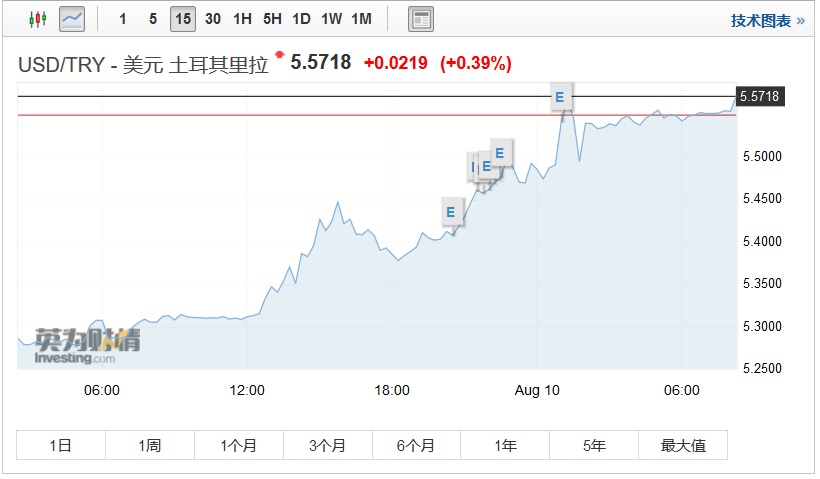Show the 3个月 time range
This screenshot has width=820, height=479.
point(327,445)
